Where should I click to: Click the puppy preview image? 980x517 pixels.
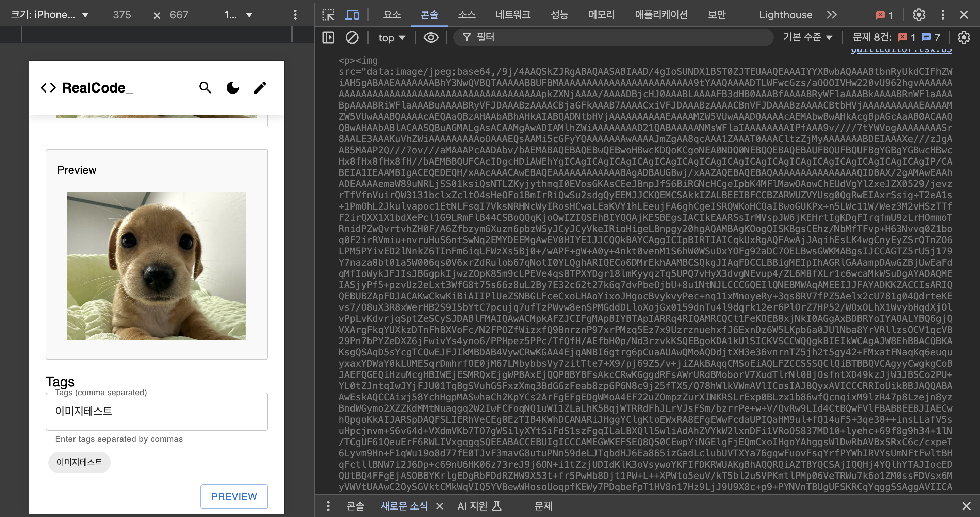[x=157, y=266]
